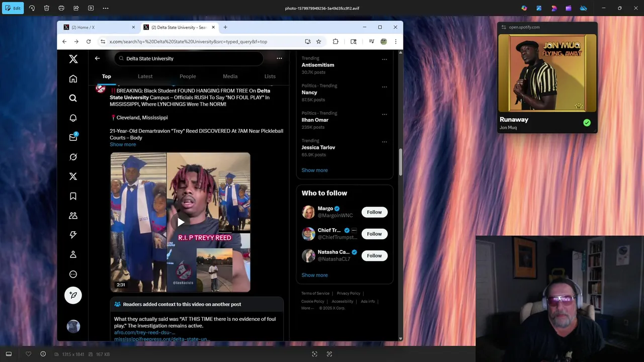Switch to the '(2) Home / X' browser tab
The image size is (644, 362).
click(x=99, y=27)
